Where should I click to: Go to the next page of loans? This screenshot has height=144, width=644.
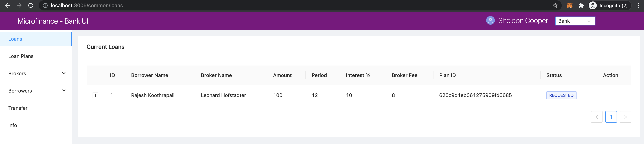click(x=625, y=117)
